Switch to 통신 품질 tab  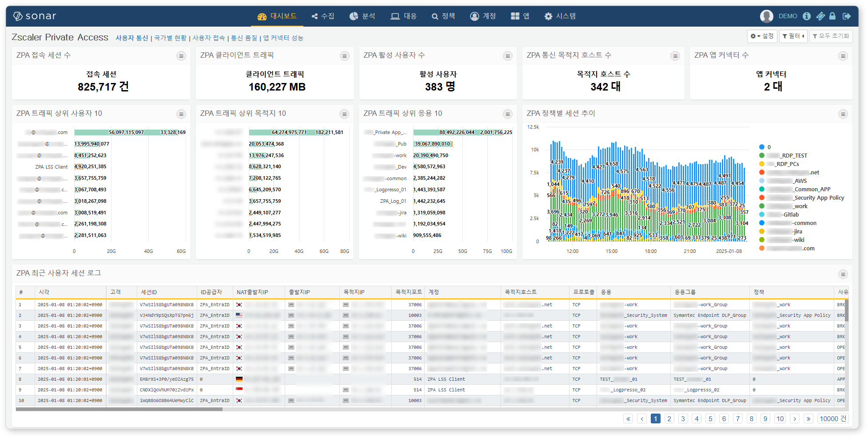(244, 38)
